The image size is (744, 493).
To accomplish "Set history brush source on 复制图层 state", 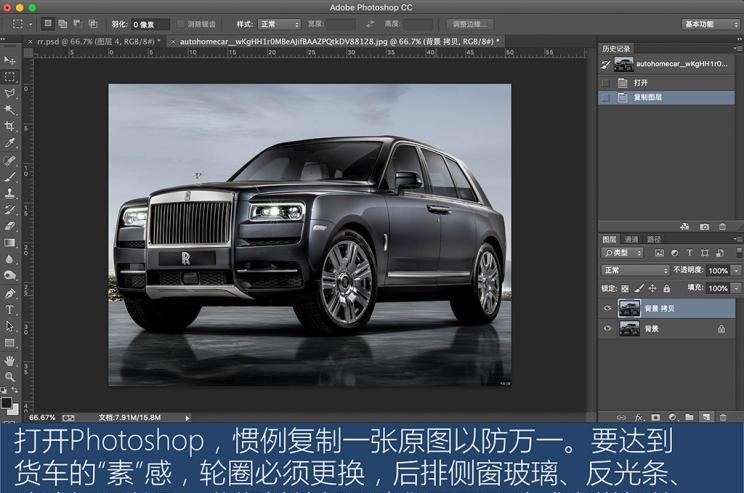I will point(605,97).
